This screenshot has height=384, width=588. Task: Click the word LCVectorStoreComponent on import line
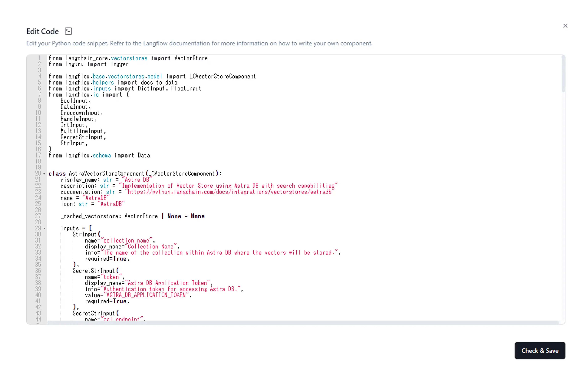(222, 76)
